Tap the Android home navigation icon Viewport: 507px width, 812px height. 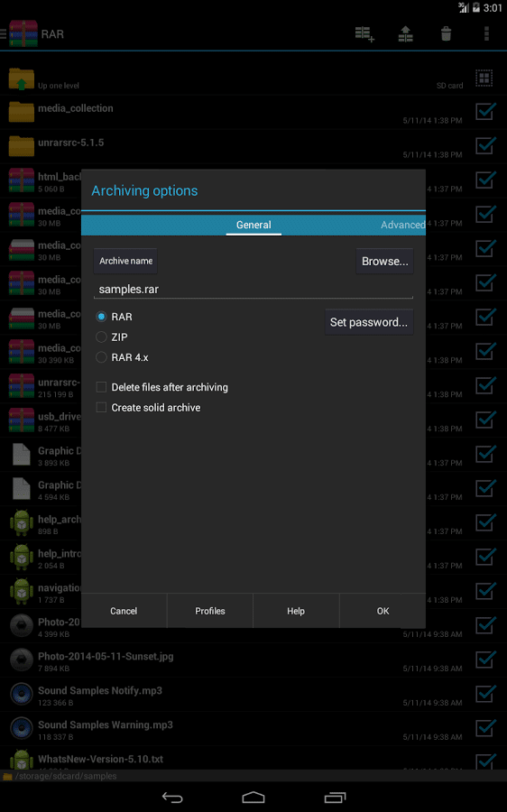click(253, 798)
